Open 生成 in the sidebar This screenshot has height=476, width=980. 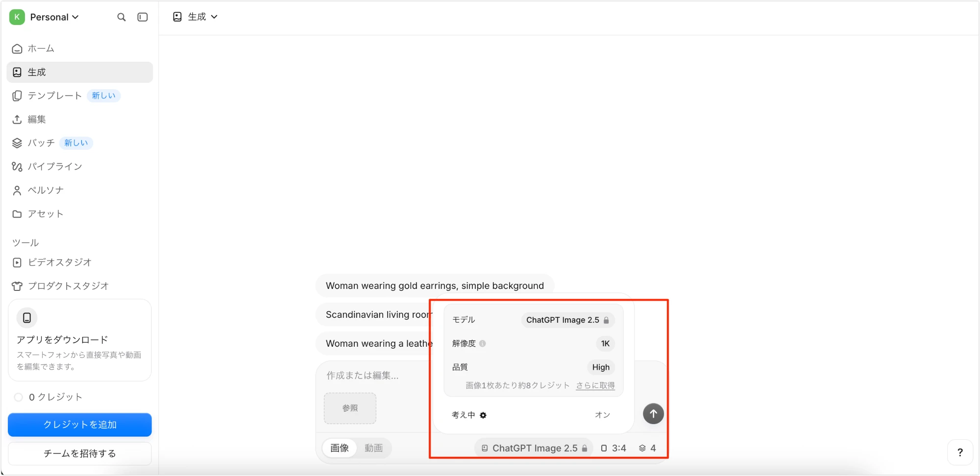click(x=80, y=72)
